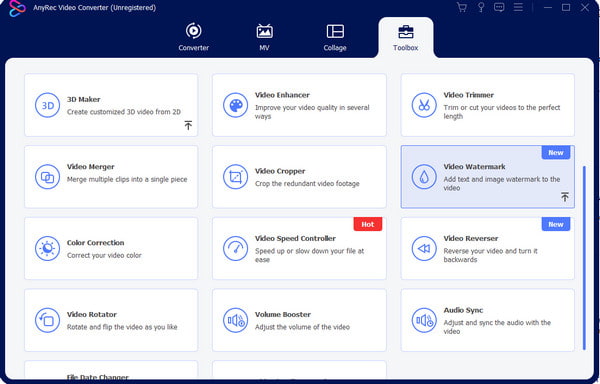Click the Video Rotator icon
This screenshot has width=600, height=384.
tap(47, 320)
